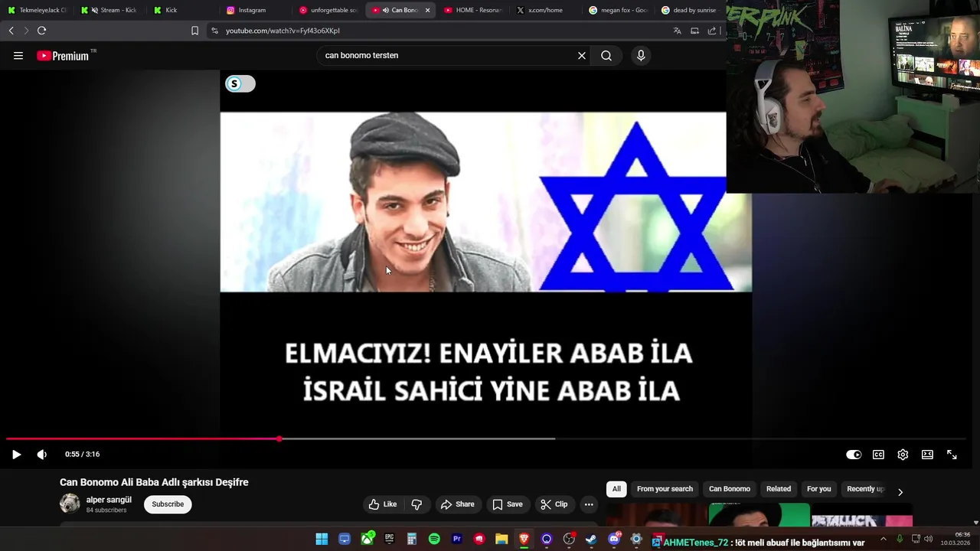Image resolution: width=980 pixels, height=551 pixels.
Task: Play the paused video
Action: pyautogui.click(x=16, y=455)
